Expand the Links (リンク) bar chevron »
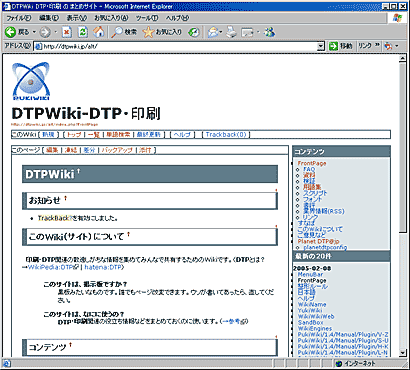 [x=378, y=46]
